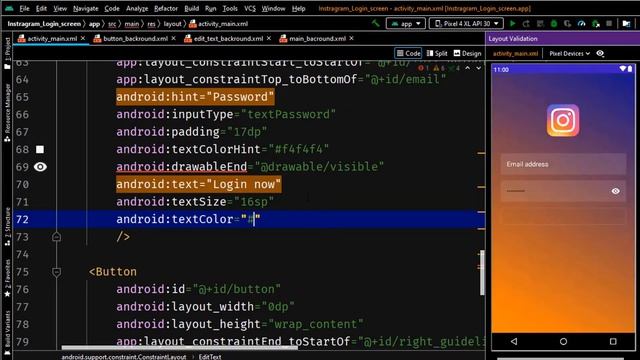This screenshot has width=640, height=360.
Task: Switch editor to Code view
Action: 408,53
